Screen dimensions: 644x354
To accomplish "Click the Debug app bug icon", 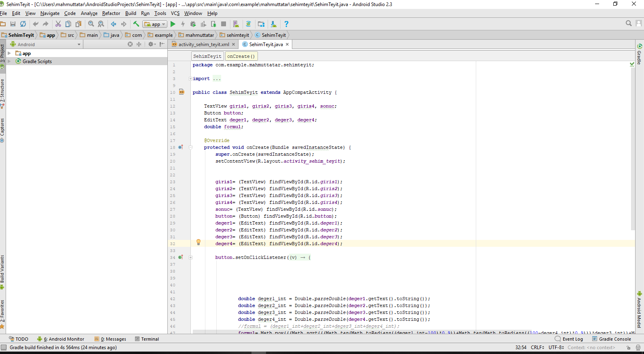I will coord(193,24).
